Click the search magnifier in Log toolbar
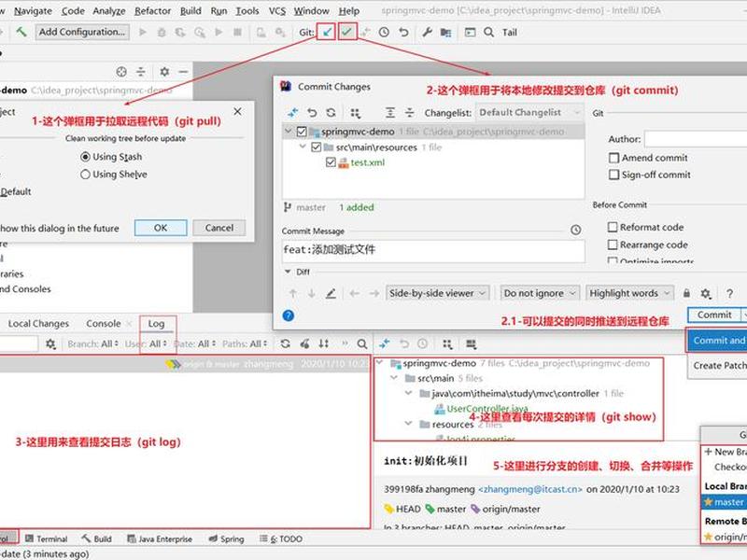The height and width of the screenshot is (560, 747). pos(362,343)
